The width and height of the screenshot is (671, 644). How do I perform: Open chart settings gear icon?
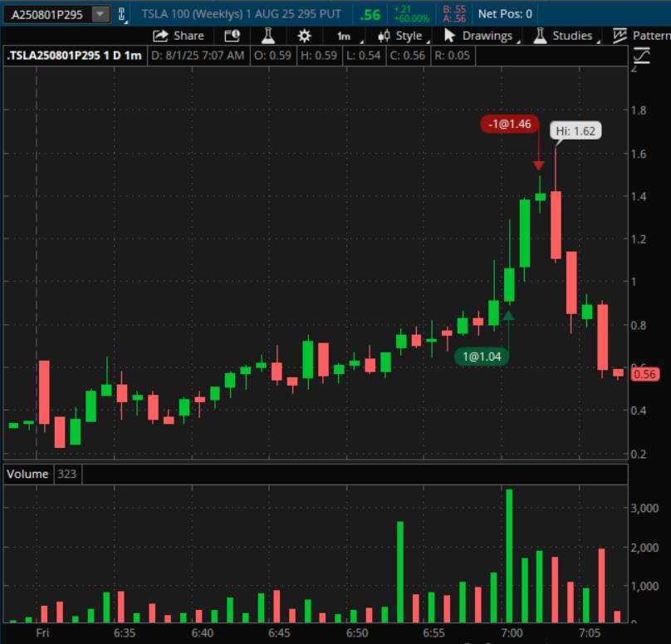(304, 36)
